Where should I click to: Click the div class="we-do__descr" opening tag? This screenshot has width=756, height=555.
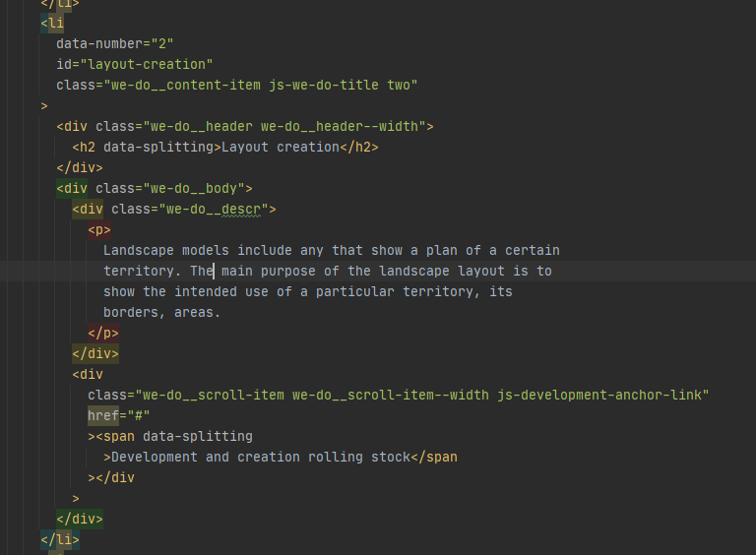[x=174, y=209]
